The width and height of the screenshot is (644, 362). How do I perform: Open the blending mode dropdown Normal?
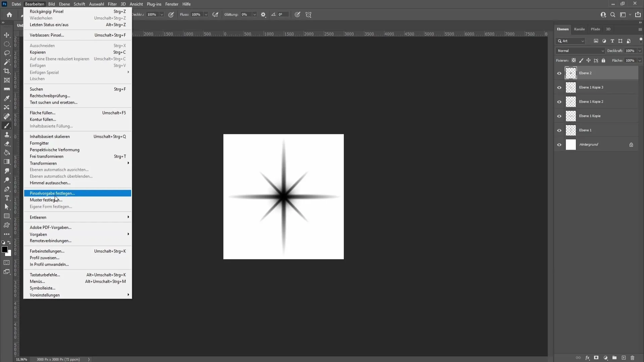[x=580, y=50]
